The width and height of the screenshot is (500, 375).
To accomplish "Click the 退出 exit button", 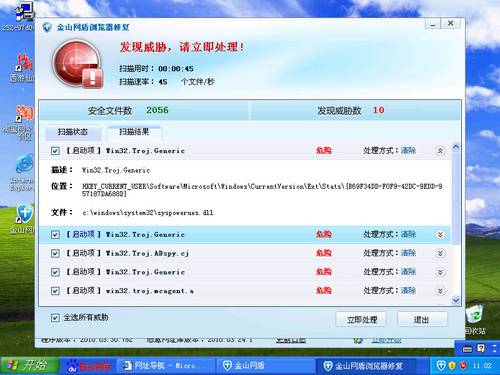I will [422, 320].
